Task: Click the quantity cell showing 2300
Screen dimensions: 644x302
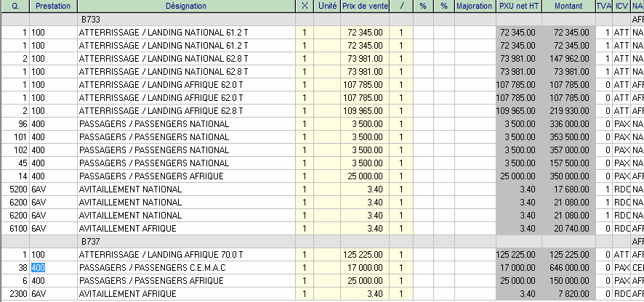Action: (x=15, y=293)
